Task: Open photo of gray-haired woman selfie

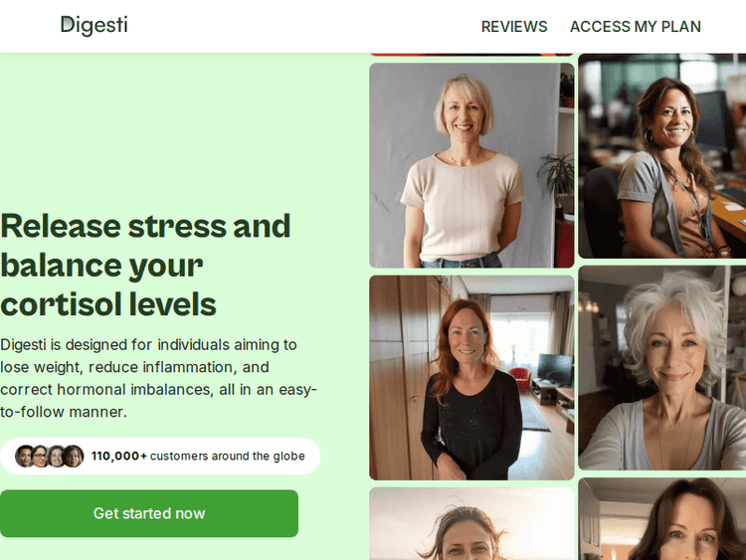Action: click(x=662, y=368)
